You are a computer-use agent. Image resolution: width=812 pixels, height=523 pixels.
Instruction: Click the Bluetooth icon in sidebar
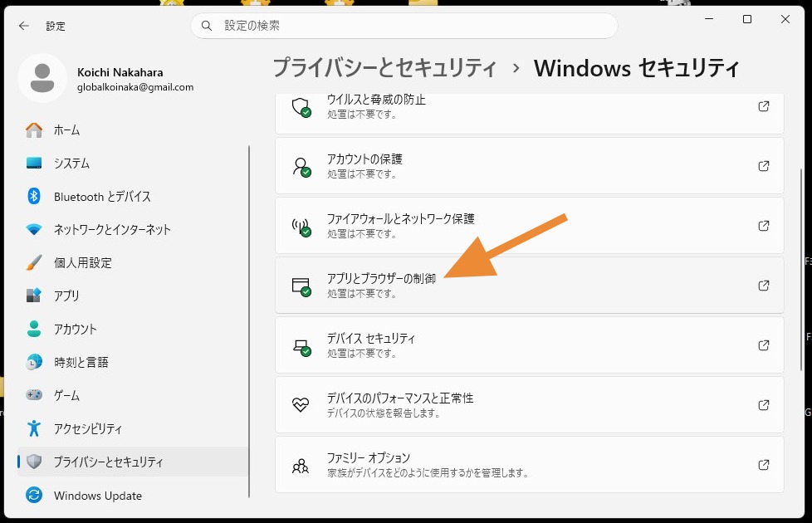34,196
